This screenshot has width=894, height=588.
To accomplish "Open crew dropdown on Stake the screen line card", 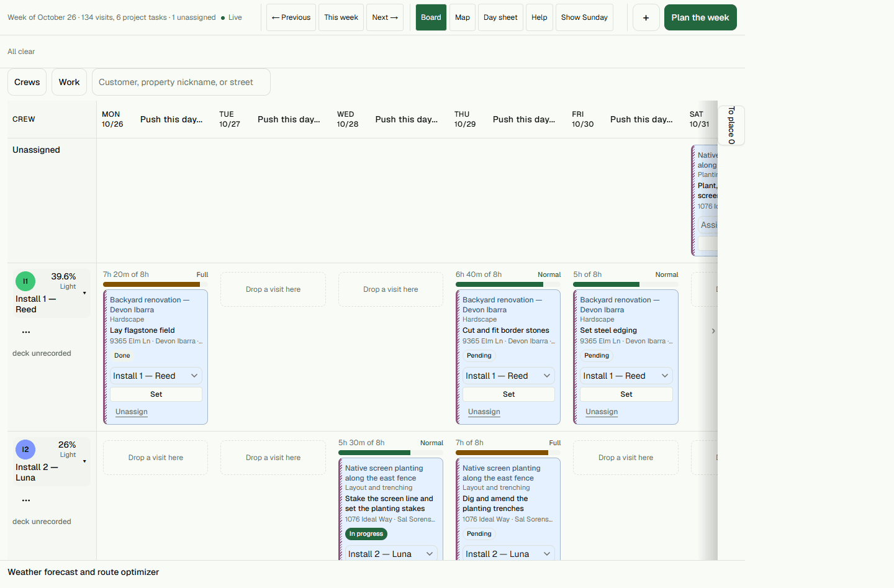I will pyautogui.click(x=391, y=553).
